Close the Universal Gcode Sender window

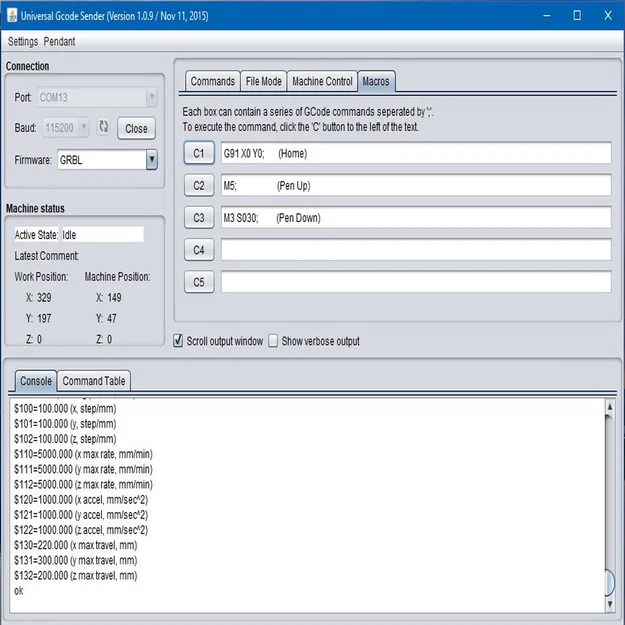[x=607, y=16]
